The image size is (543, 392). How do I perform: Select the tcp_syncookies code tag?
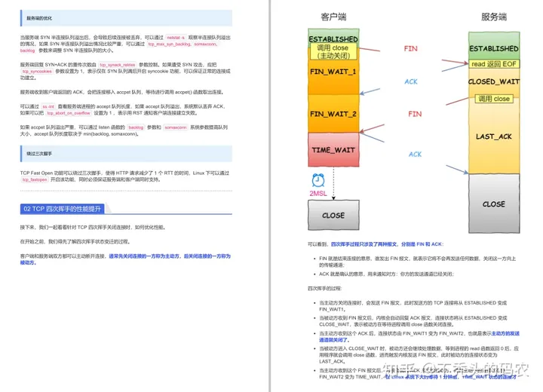(37, 72)
